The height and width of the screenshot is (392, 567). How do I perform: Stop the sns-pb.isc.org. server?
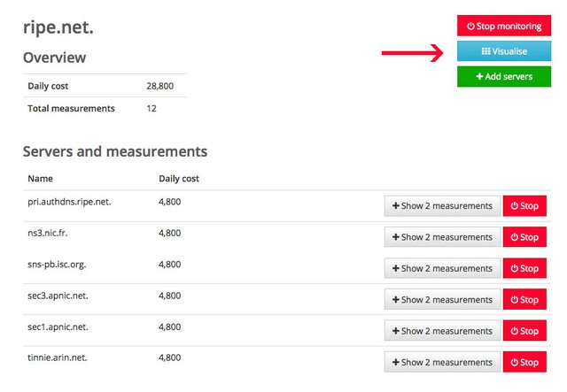pyautogui.click(x=524, y=268)
